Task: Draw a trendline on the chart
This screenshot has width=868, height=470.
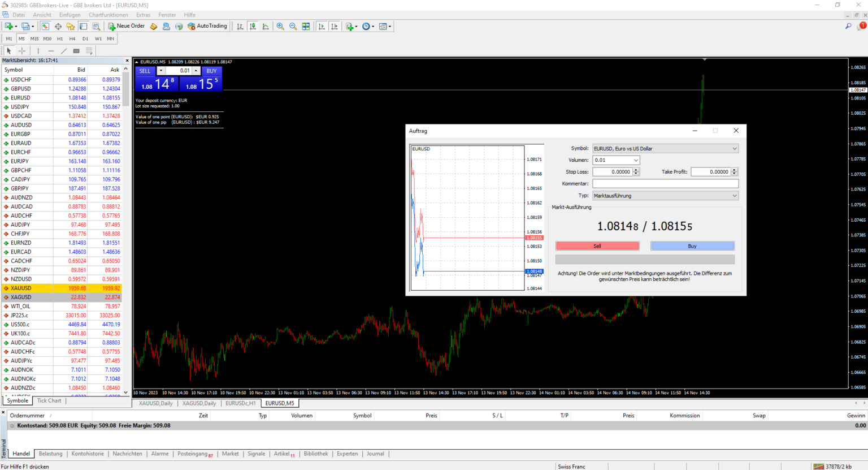Action: point(63,50)
